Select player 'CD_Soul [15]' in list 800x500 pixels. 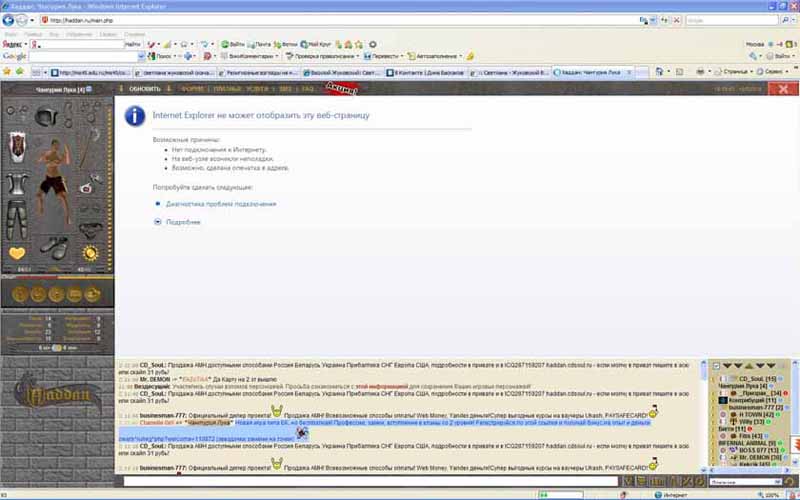[x=757, y=379]
